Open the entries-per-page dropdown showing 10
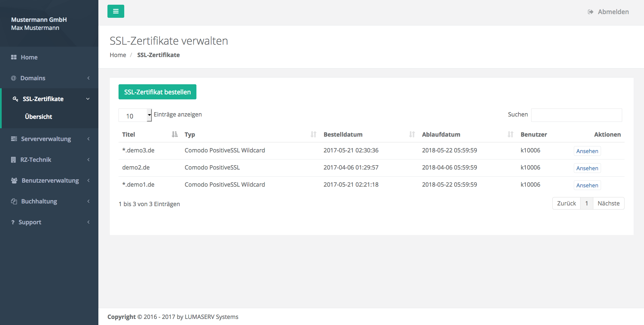The width and height of the screenshot is (644, 325). tap(135, 115)
